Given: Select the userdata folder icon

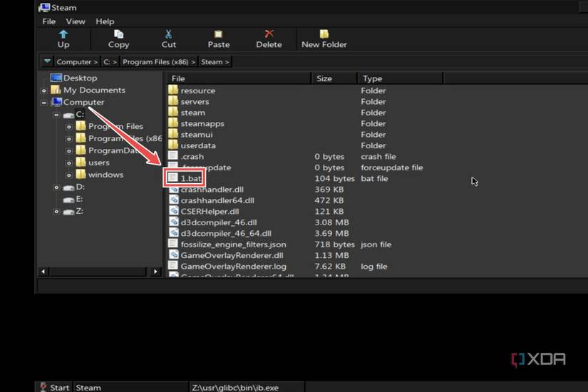Looking at the screenshot, I should [173, 145].
